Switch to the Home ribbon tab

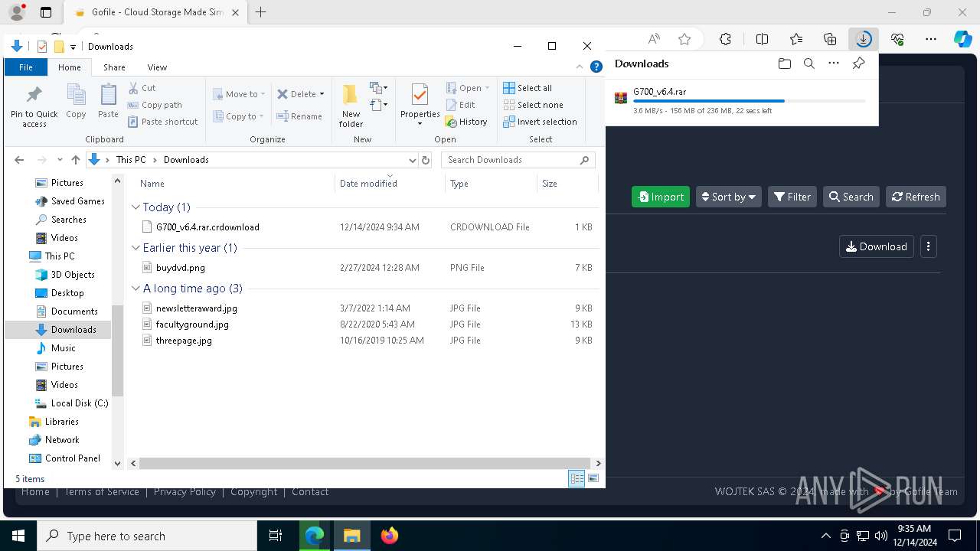pyautogui.click(x=69, y=67)
